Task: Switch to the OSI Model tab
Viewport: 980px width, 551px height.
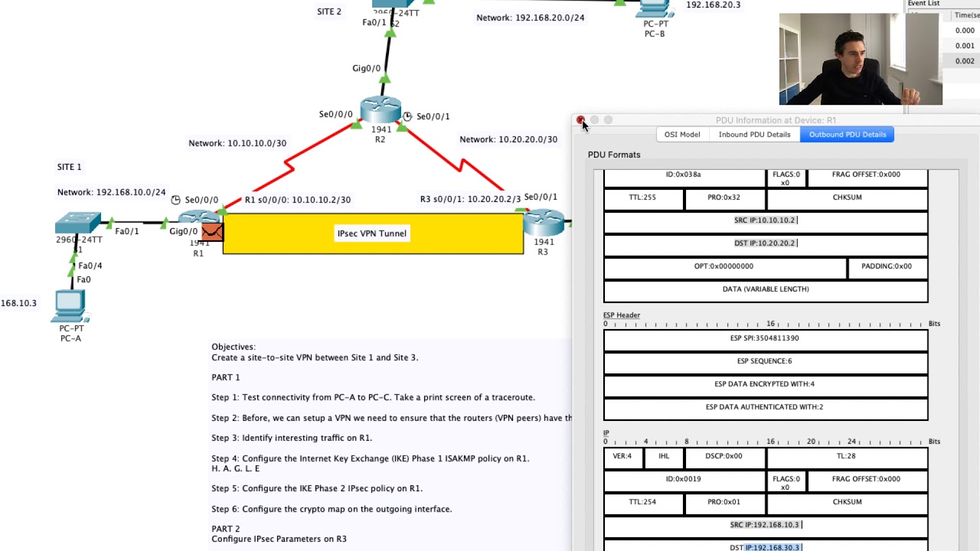Action: (681, 135)
